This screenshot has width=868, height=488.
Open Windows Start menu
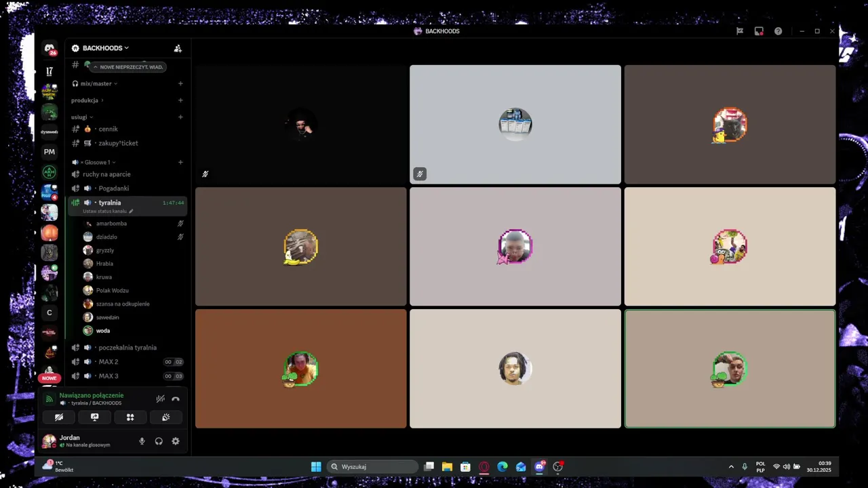(x=316, y=466)
